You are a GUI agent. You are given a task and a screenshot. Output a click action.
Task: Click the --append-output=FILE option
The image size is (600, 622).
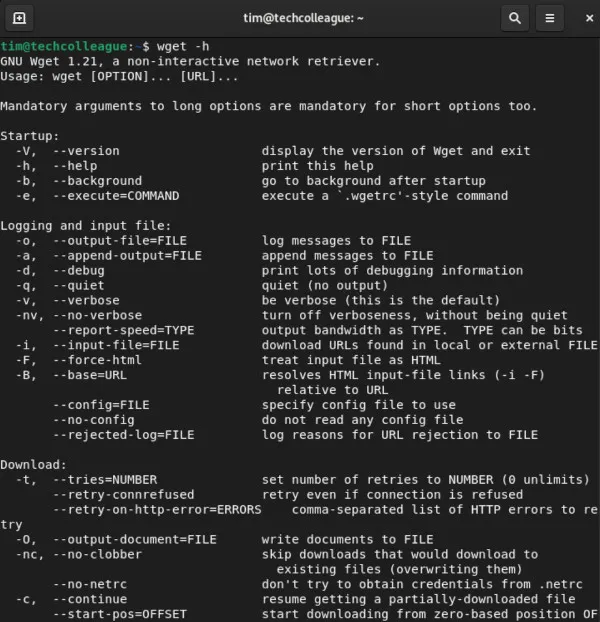click(127, 255)
